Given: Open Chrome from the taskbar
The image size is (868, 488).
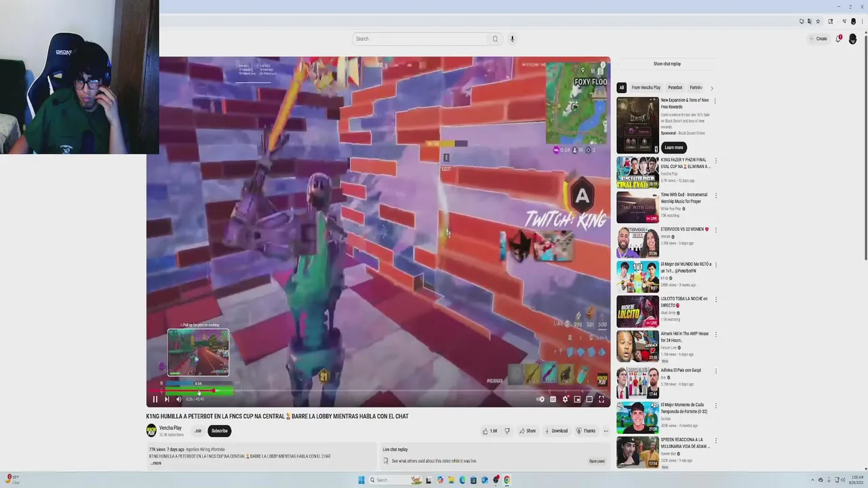Looking at the screenshot, I should [507, 480].
